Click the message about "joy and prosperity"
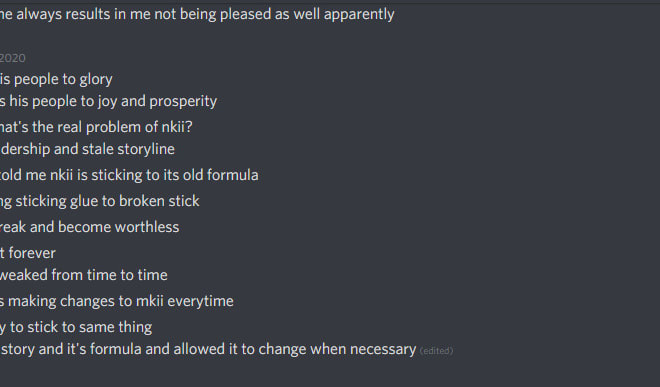This screenshot has width=660, height=387. point(109,101)
